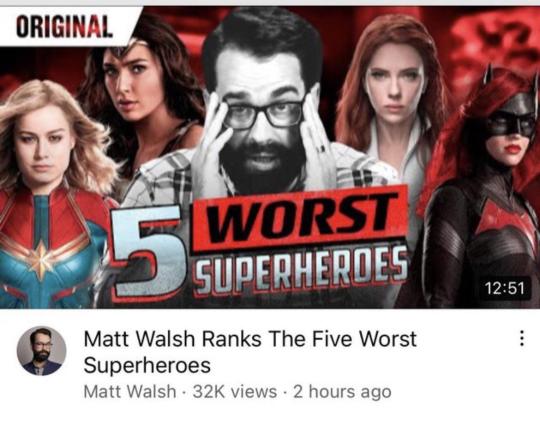This screenshot has height=436, width=540.
Task: Click the red WORST banner in the thumbnail
Action: point(300,218)
